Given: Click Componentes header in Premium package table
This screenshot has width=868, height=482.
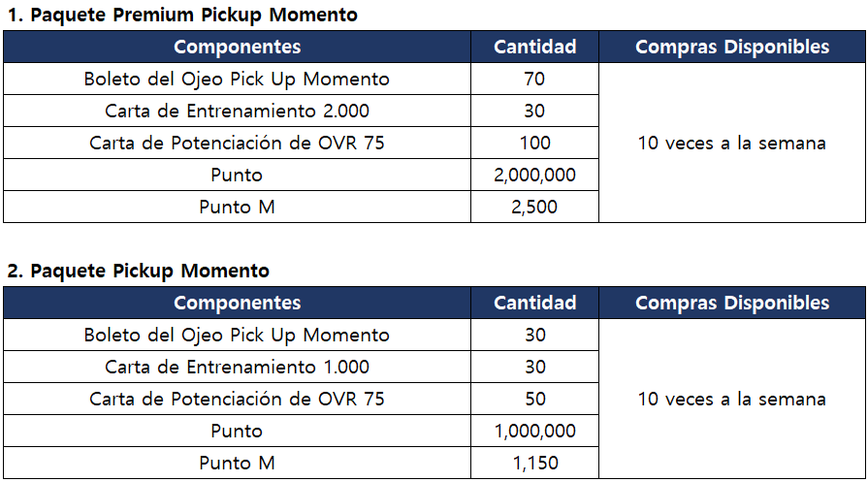Looking at the screenshot, I should pos(237,47).
